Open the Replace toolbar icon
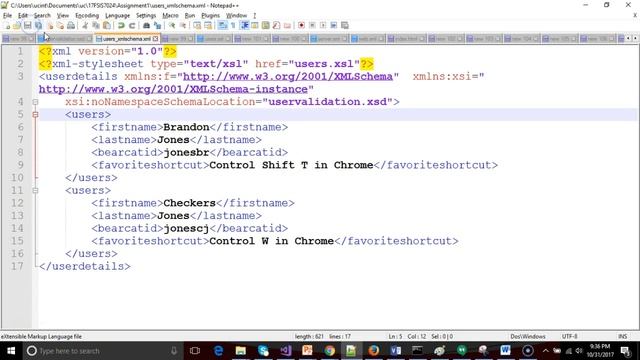Image resolution: width=640 pixels, height=360 pixels. pyautogui.click(x=157, y=25)
